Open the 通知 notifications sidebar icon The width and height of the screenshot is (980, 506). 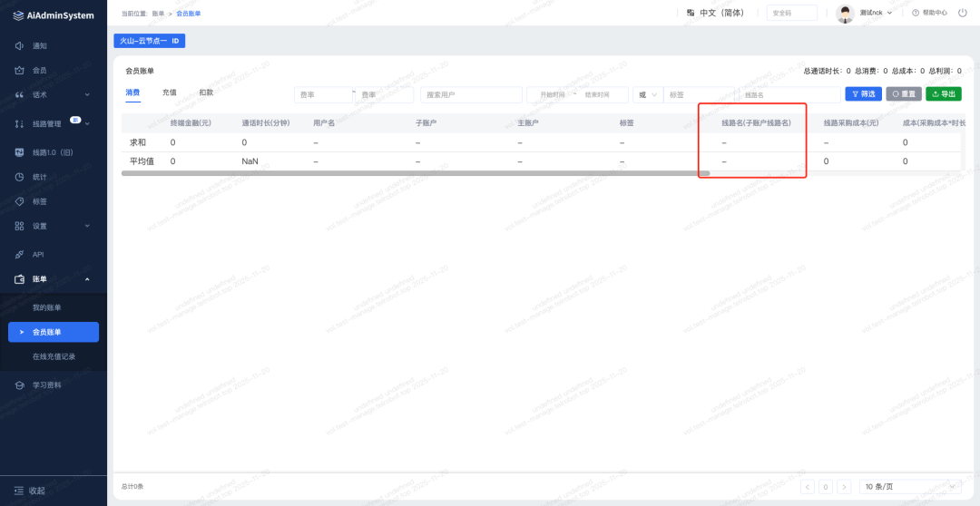[x=20, y=45]
